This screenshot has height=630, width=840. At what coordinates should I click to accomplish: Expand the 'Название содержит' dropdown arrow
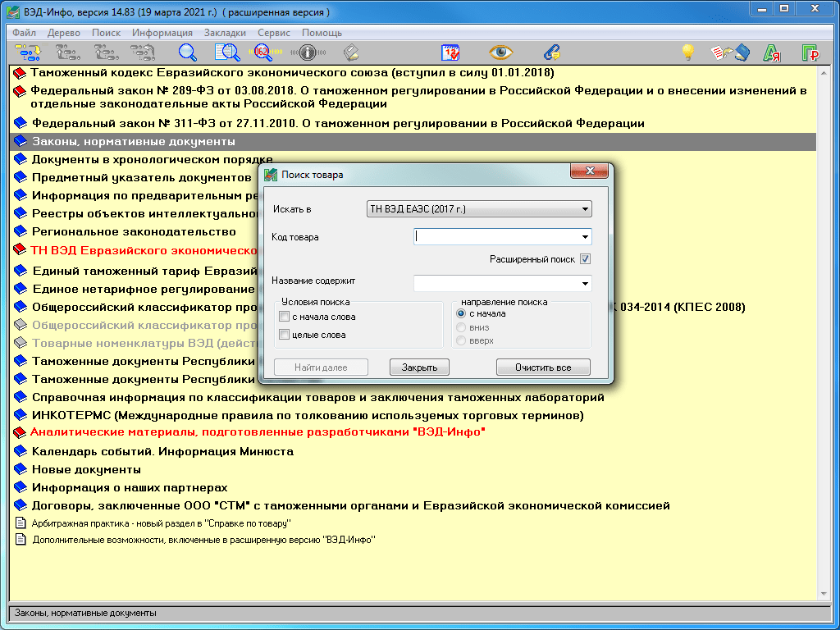click(584, 283)
